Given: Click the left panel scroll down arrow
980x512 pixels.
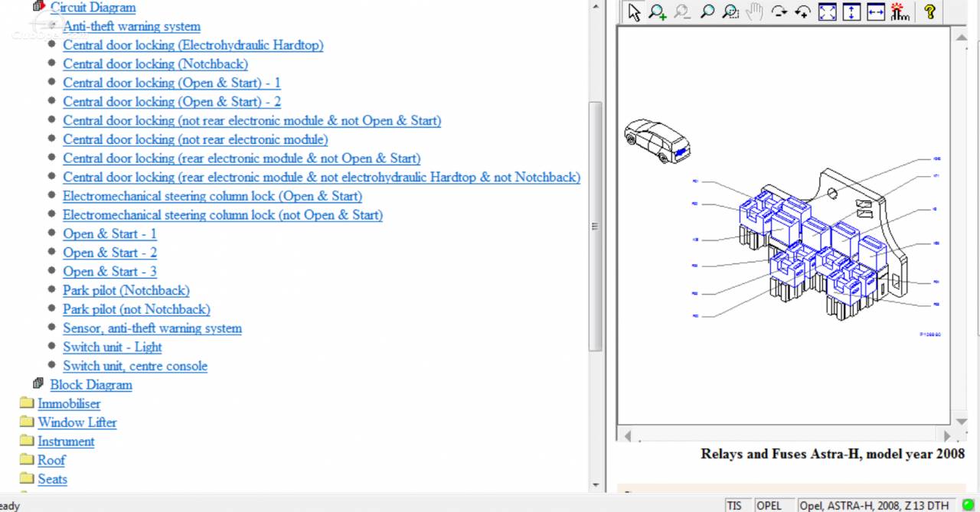Looking at the screenshot, I should point(596,485).
